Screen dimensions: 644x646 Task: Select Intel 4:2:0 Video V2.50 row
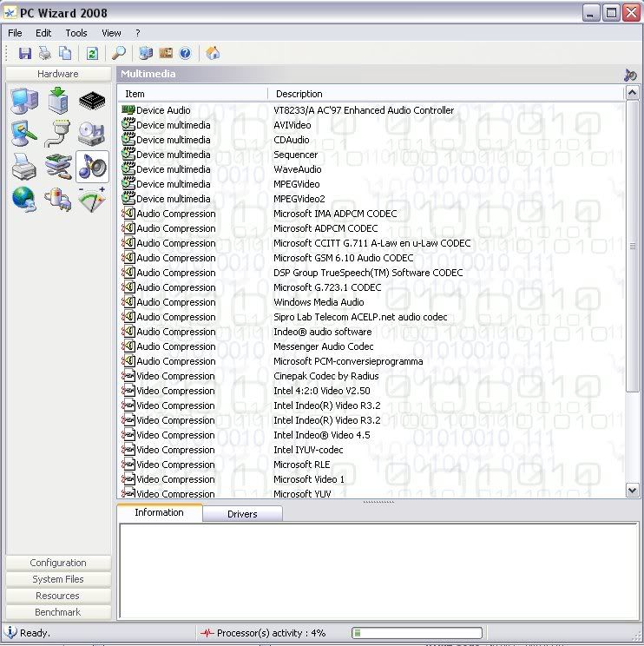[x=372, y=391]
